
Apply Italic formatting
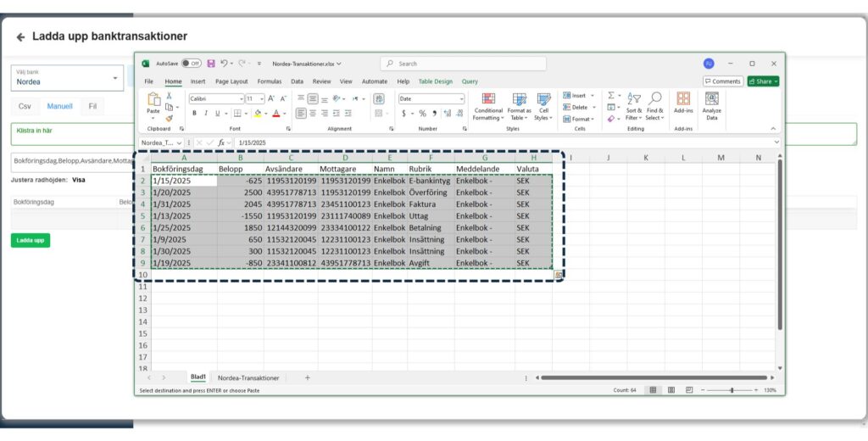click(206, 113)
